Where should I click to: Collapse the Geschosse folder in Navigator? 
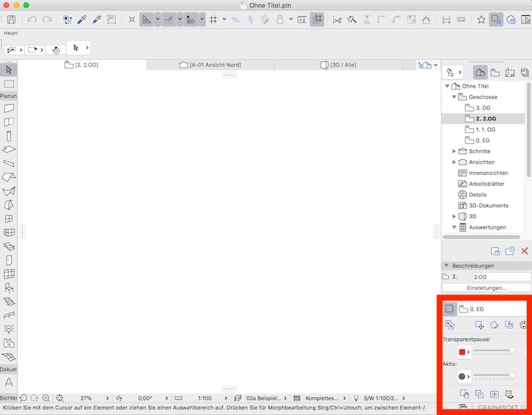coord(454,96)
